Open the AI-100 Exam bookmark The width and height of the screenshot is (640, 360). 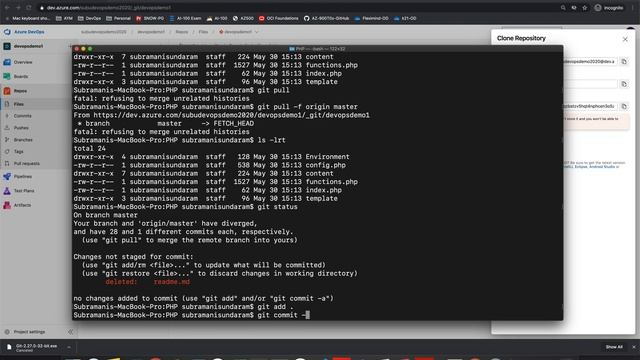click(185, 18)
